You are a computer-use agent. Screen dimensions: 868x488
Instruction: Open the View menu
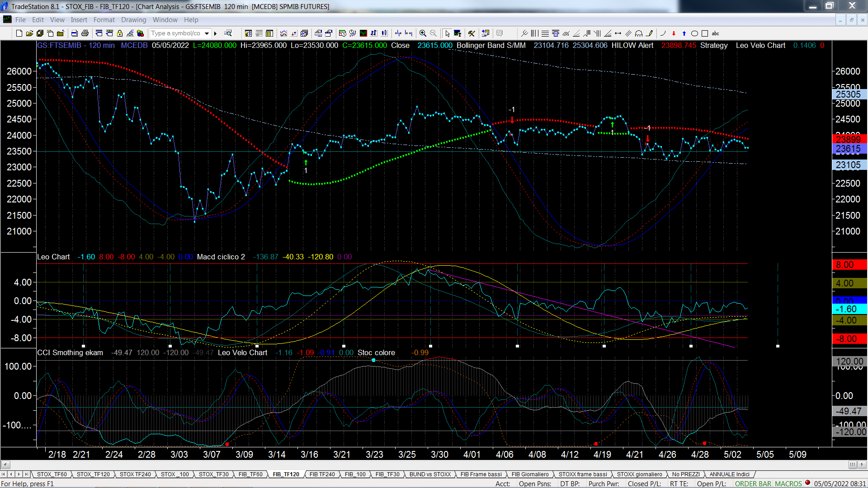(x=57, y=20)
